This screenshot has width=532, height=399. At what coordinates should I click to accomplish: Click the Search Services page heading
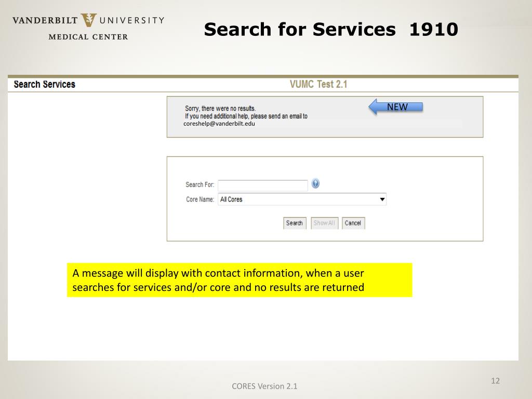[45, 84]
